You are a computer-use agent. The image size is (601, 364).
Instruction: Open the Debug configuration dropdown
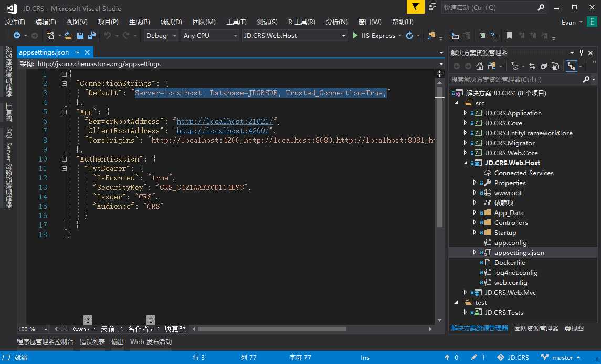(x=175, y=36)
